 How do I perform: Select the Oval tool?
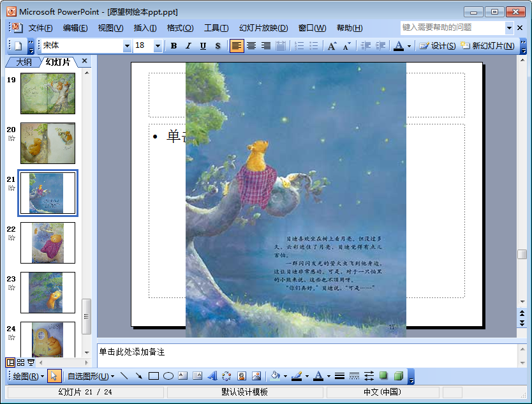tap(168, 376)
